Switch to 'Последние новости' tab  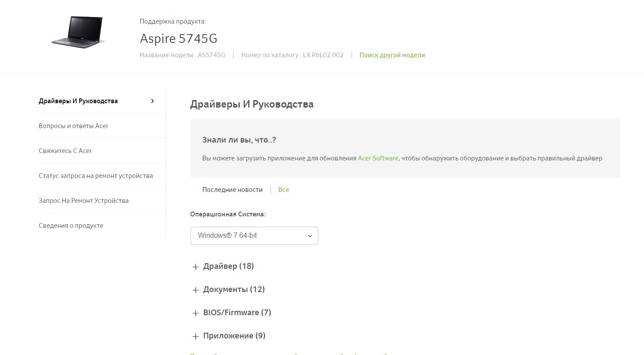tap(232, 190)
